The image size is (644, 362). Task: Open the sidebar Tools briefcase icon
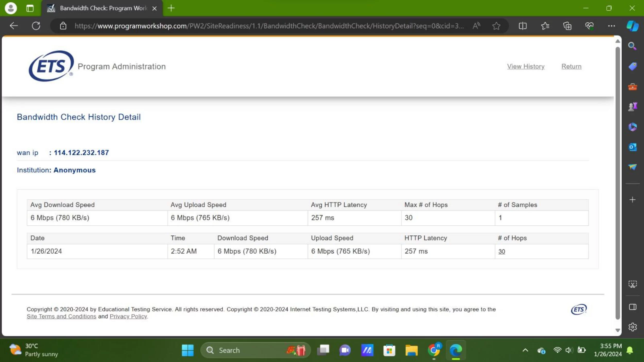pyautogui.click(x=632, y=87)
